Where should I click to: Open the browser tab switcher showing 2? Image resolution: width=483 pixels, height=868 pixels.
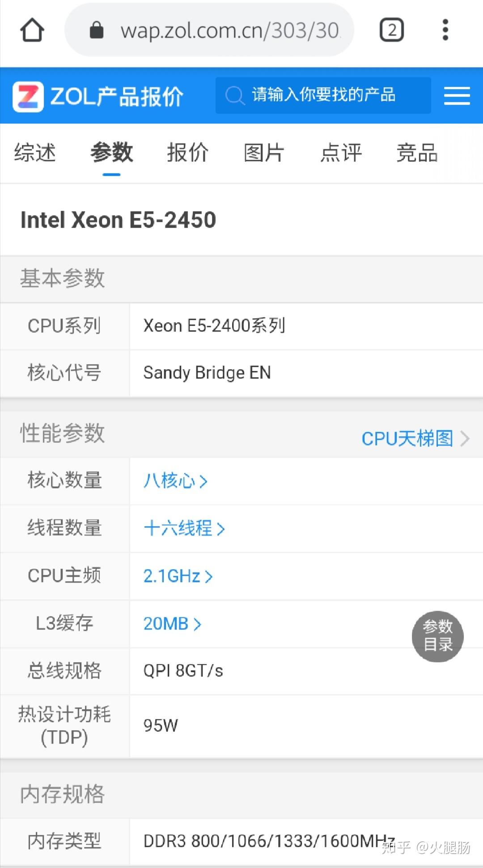click(391, 30)
